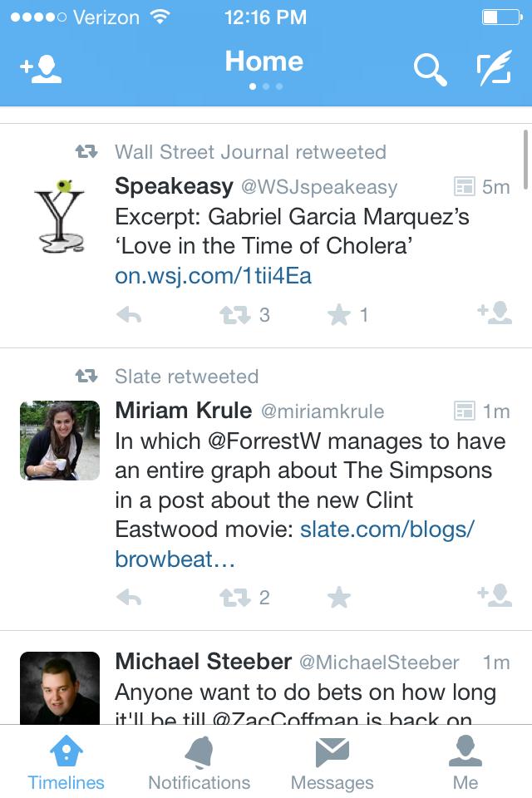
Task: Open Miriam Krule's profile photo
Action: (60, 441)
